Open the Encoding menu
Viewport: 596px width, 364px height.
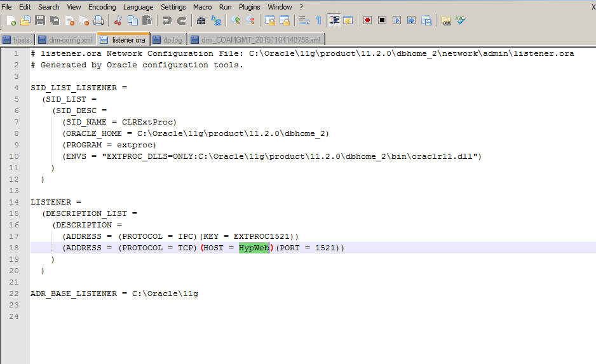pos(102,7)
